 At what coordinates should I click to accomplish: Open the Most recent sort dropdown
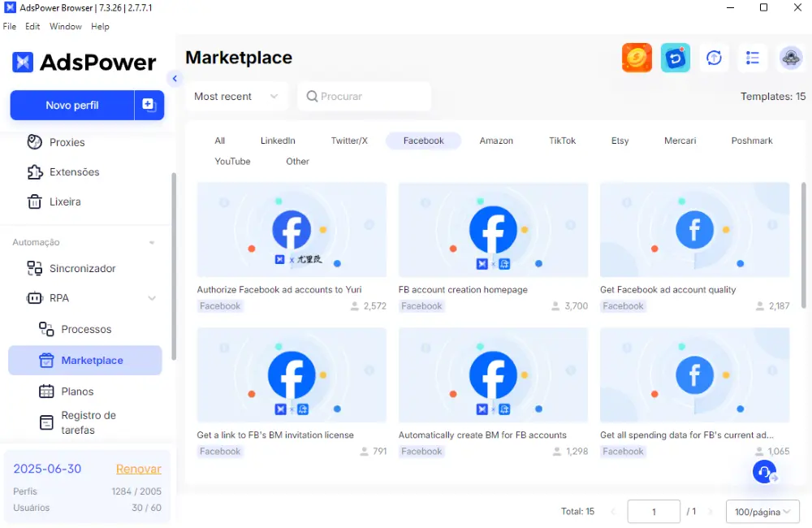point(236,97)
